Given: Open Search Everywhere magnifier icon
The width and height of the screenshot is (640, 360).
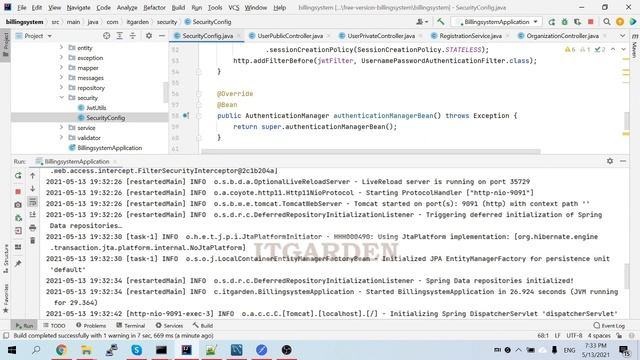Looking at the screenshot, I should click(x=607, y=22).
